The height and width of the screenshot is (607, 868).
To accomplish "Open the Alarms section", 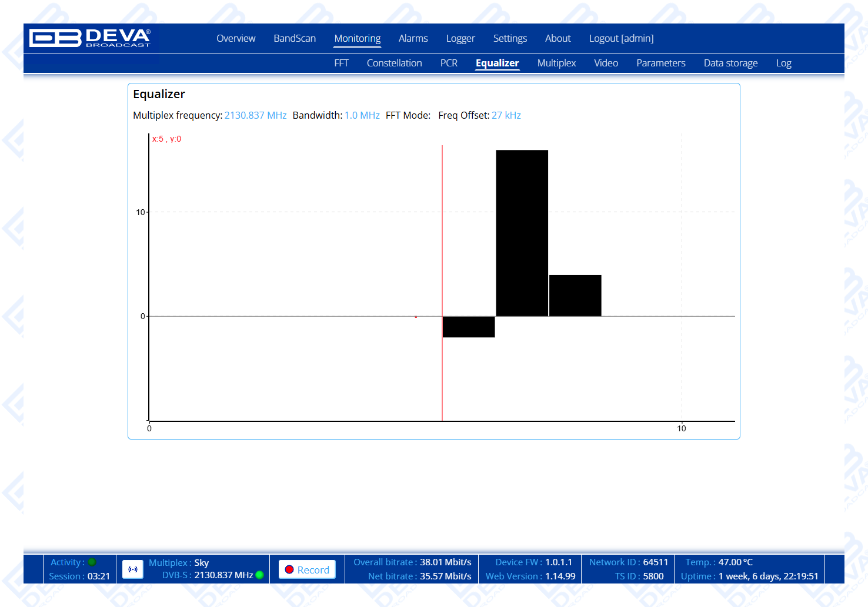I will [413, 39].
